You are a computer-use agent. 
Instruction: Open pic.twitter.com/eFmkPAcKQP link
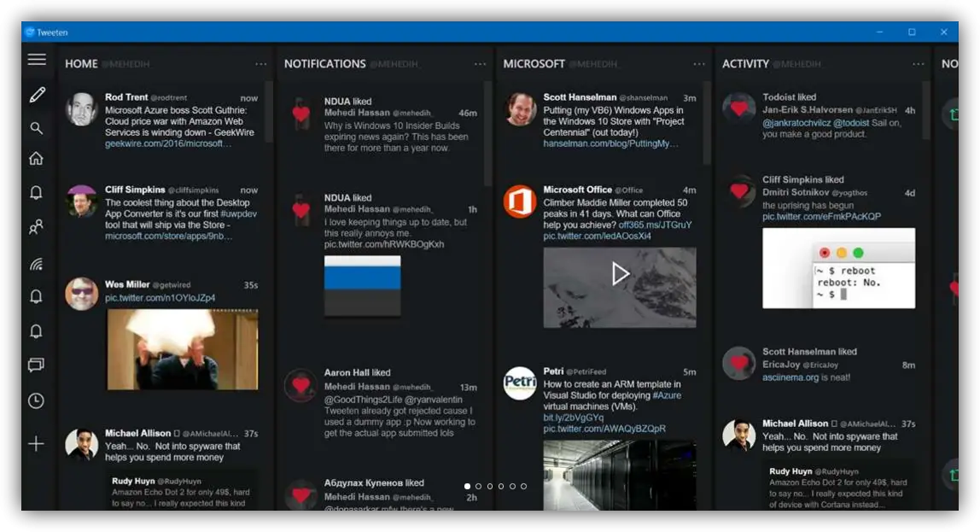[x=821, y=217]
